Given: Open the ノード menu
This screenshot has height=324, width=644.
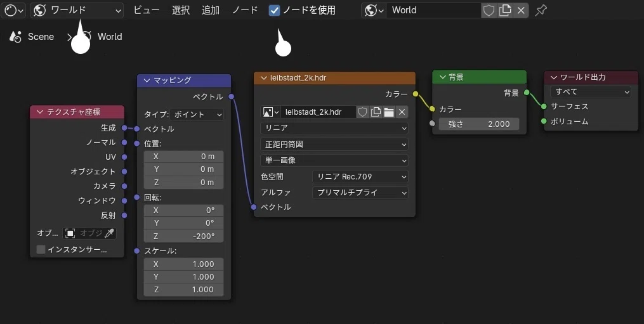Looking at the screenshot, I should pyautogui.click(x=245, y=10).
